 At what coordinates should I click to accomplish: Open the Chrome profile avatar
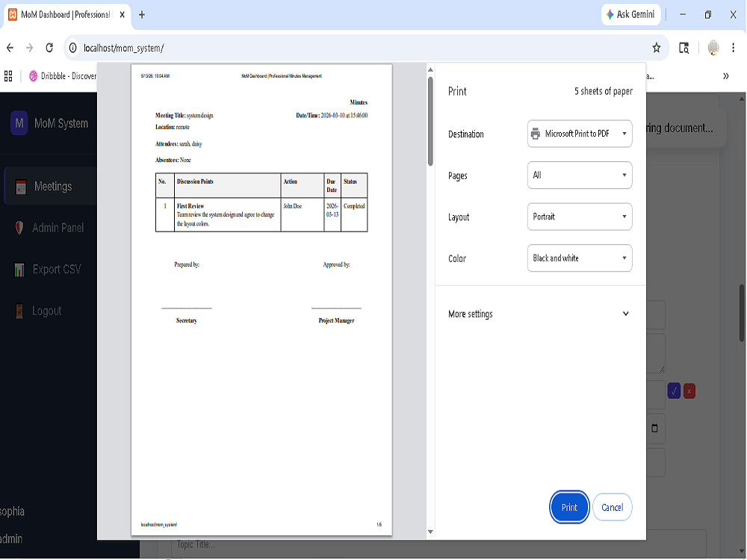point(713,48)
